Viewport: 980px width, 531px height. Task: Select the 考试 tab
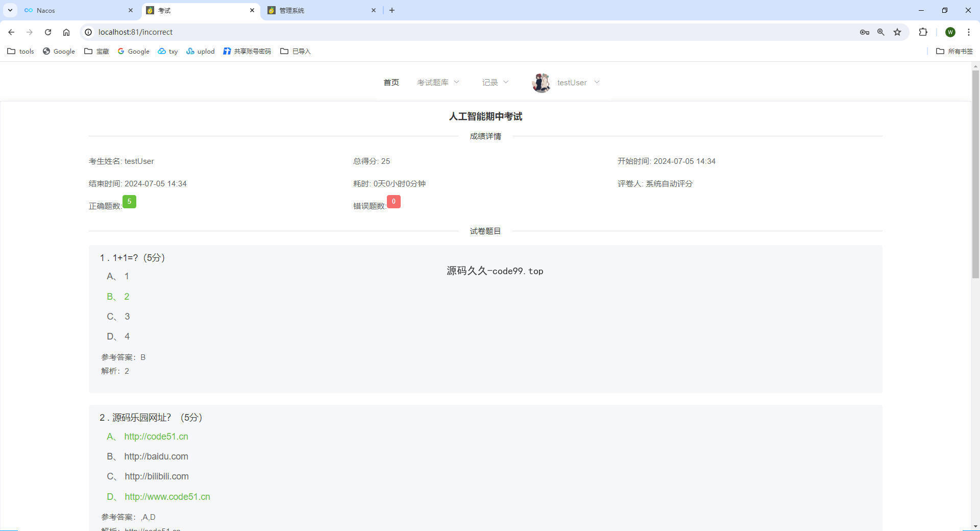pyautogui.click(x=201, y=10)
